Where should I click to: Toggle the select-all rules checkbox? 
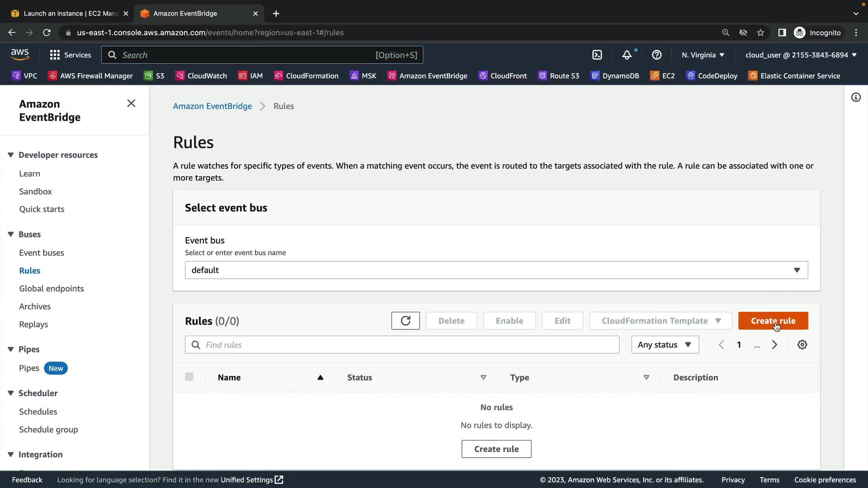point(189,377)
